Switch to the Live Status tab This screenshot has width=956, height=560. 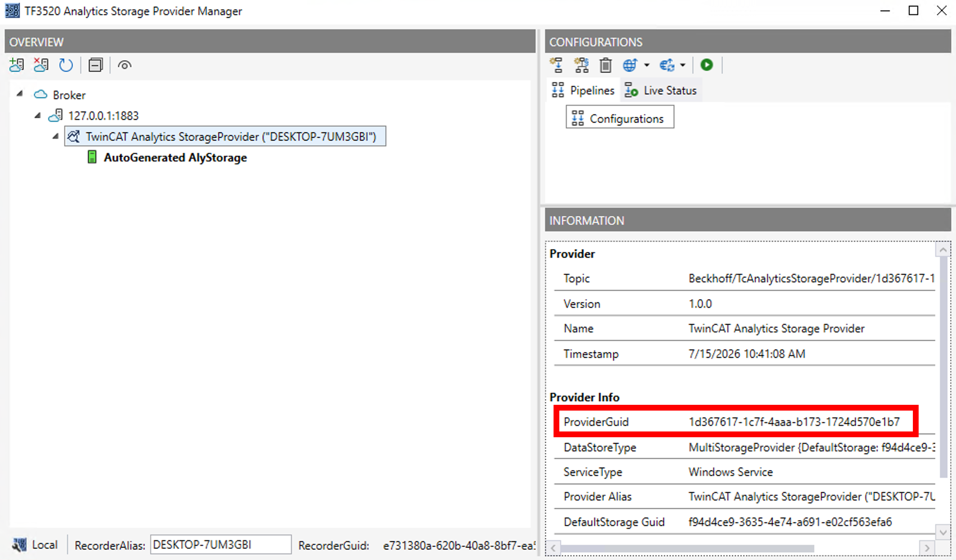[661, 90]
